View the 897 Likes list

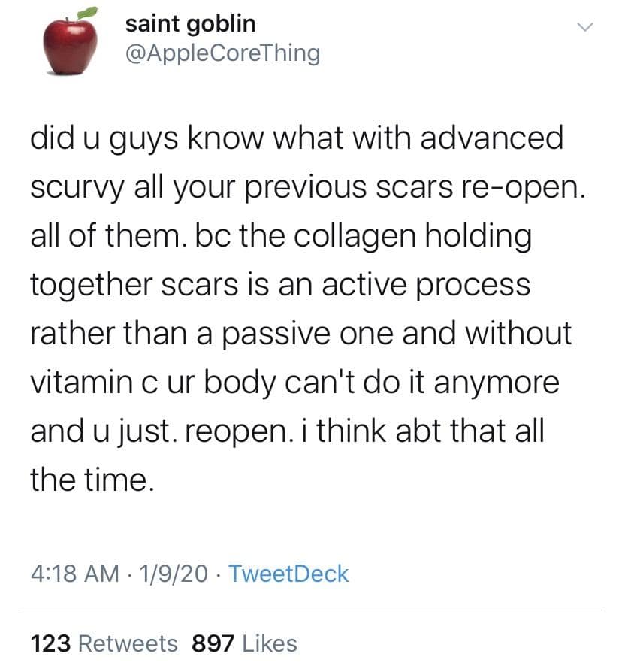[245, 643]
